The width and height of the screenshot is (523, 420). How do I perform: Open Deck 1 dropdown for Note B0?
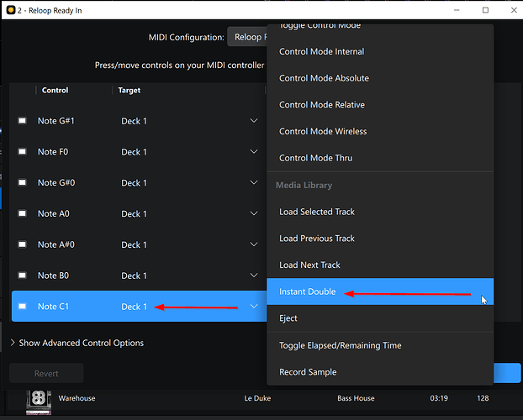253,276
